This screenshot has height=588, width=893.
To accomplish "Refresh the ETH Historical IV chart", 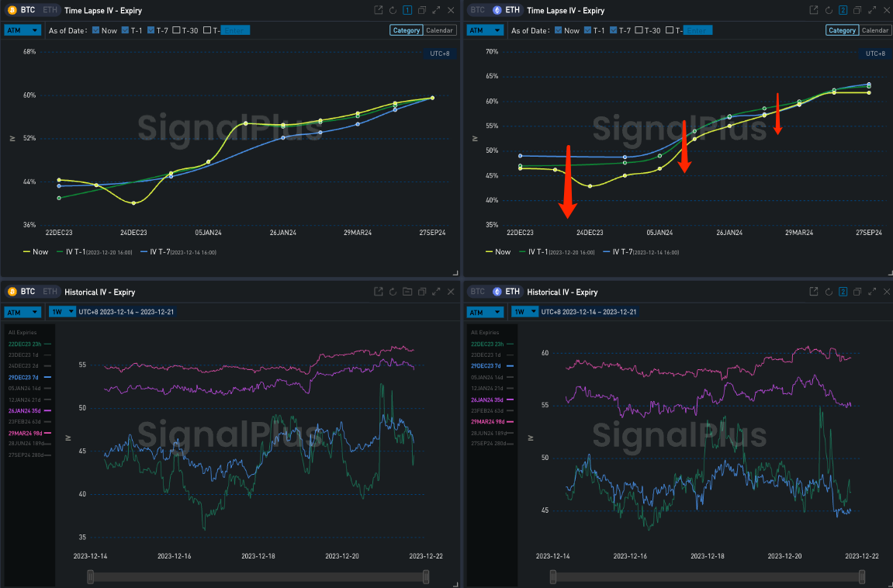I will [828, 292].
